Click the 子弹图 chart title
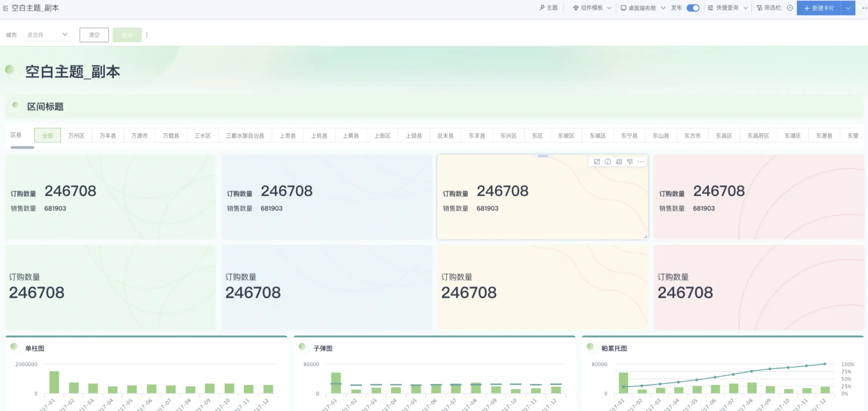 [x=323, y=348]
